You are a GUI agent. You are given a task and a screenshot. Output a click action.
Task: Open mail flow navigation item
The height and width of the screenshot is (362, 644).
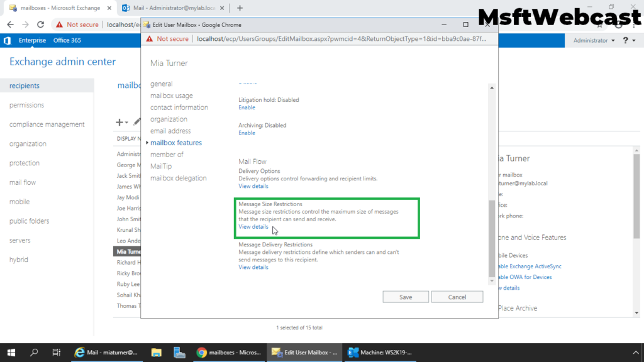coord(23,182)
